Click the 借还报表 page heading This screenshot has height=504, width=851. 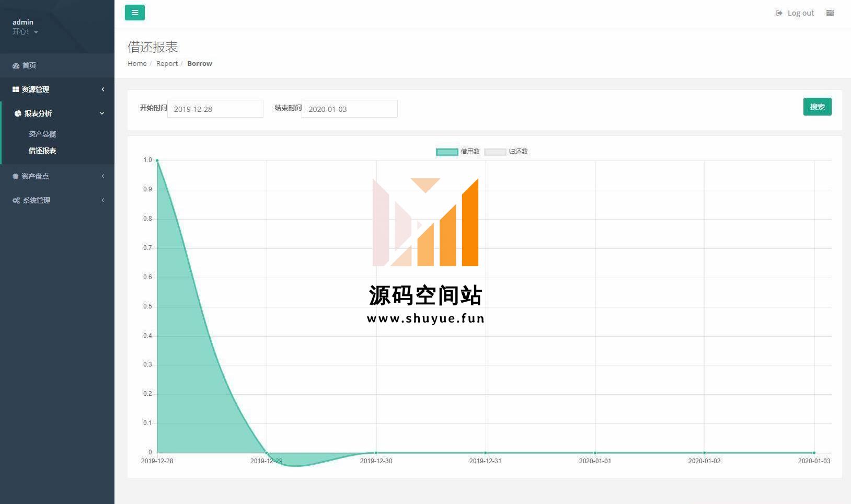pyautogui.click(x=153, y=47)
